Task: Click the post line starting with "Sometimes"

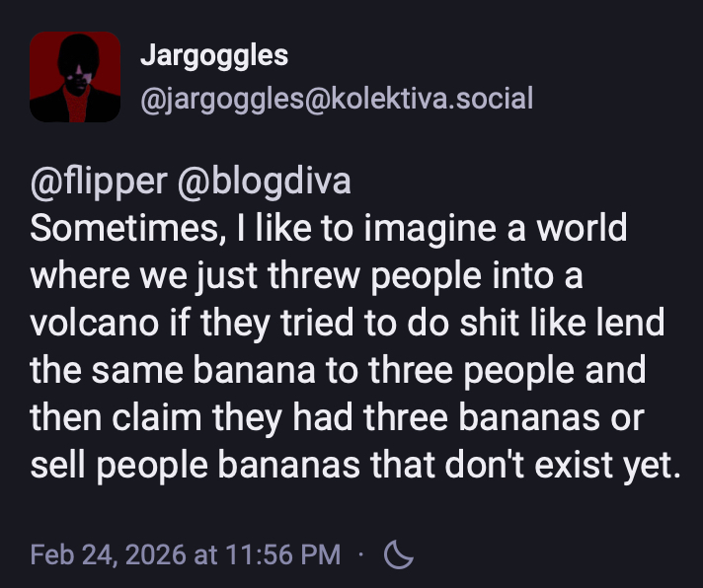Action: coord(328,230)
